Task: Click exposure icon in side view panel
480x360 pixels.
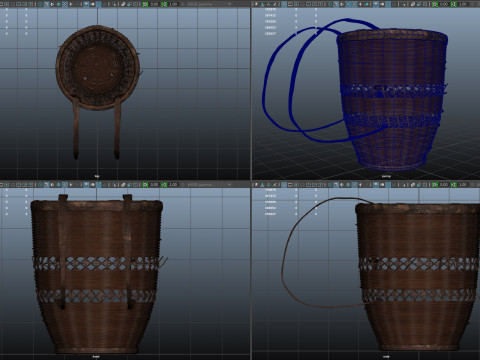Action: [x=435, y=184]
